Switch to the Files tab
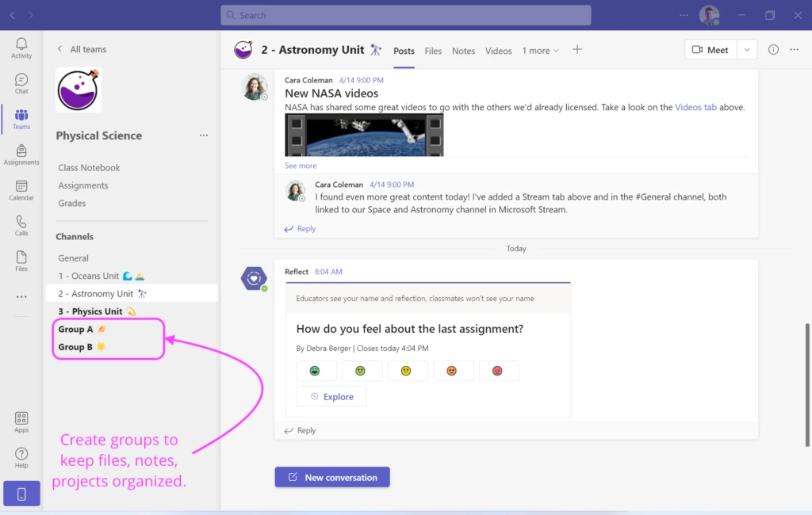Image resolution: width=812 pixels, height=515 pixels. pos(433,50)
